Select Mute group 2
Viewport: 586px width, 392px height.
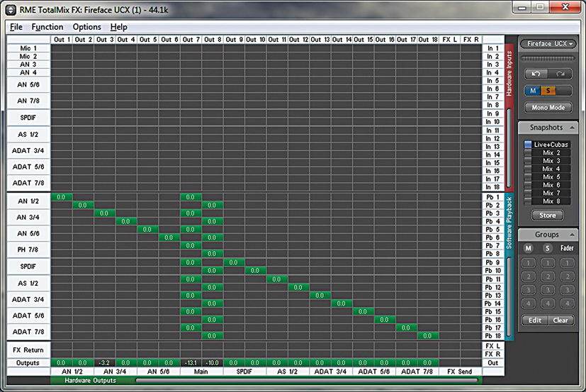pos(529,276)
